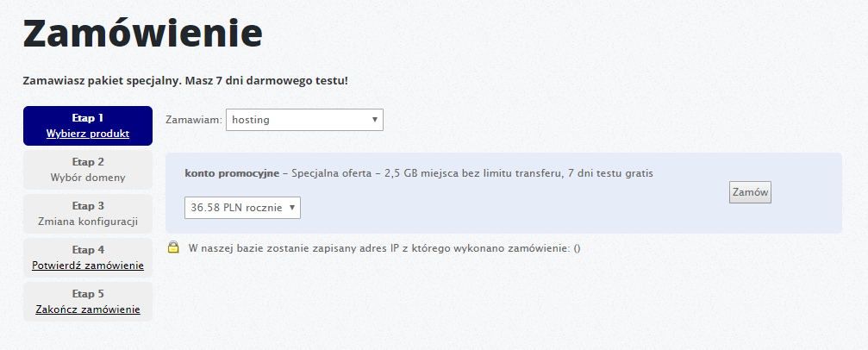
Task: Click the padlock icon beside the IP notice
Action: (x=173, y=248)
